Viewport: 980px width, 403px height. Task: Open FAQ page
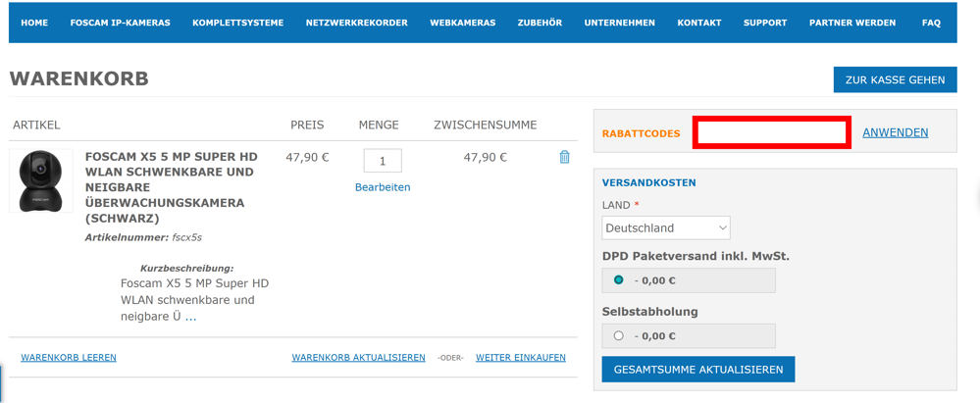[x=931, y=23]
